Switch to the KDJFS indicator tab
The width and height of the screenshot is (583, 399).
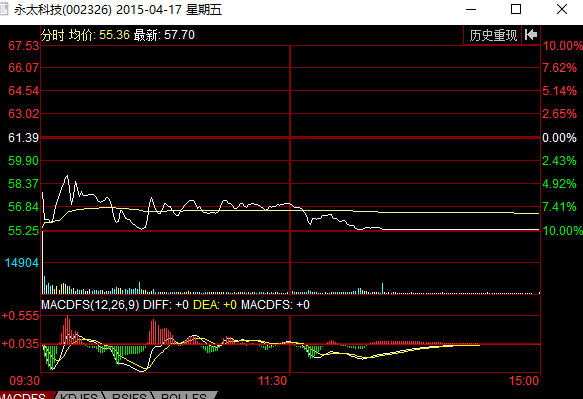point(79,396)
